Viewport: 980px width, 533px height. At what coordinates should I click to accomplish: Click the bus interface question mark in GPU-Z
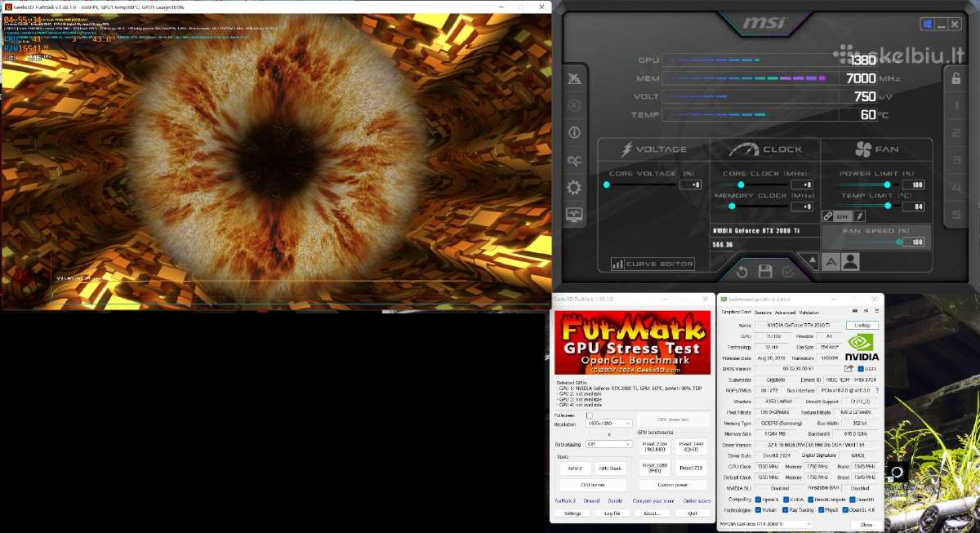[x=877, y=390]
